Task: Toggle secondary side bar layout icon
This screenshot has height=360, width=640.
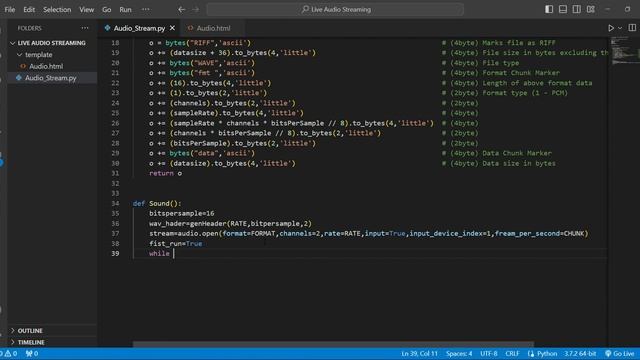Action: [577, 9]
